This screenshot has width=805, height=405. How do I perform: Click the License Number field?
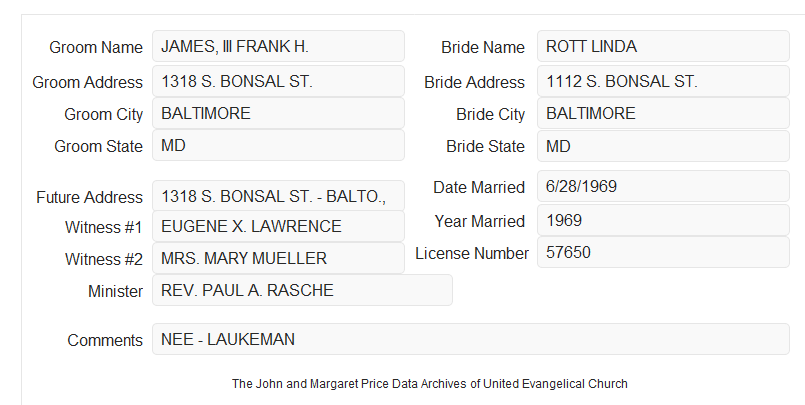tap(663, 252)
